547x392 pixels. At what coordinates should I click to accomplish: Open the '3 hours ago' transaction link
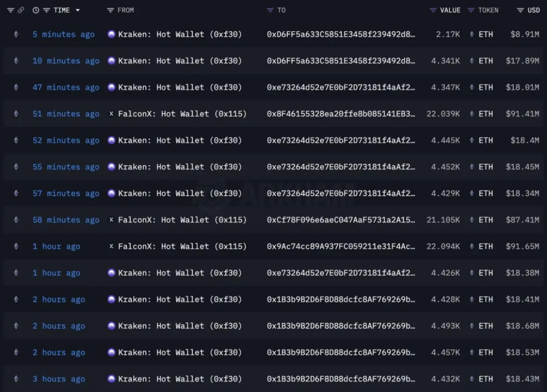59,379
